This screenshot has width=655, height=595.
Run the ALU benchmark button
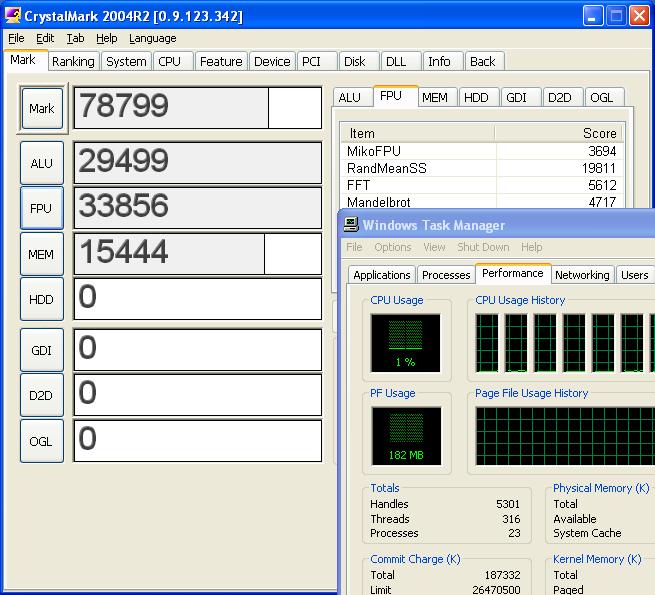42,163
